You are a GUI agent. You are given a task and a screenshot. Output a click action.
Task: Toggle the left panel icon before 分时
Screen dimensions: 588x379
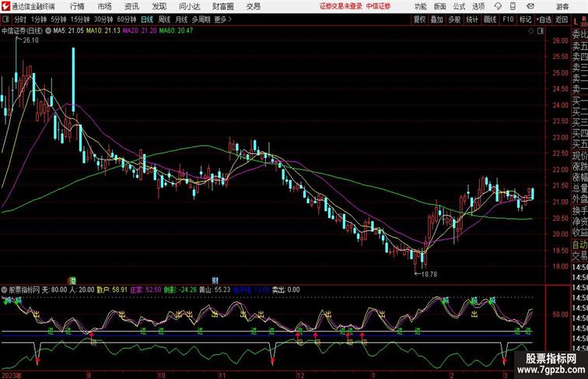5,19
